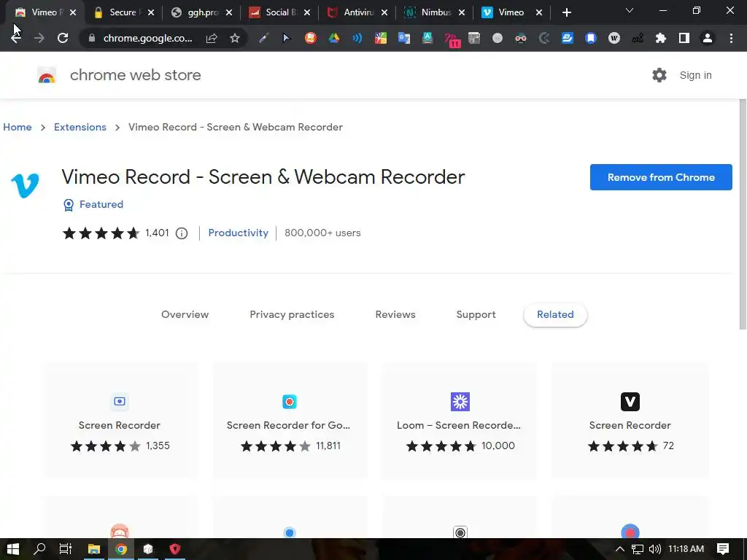Open the Productivity category link
This screenshot has height=560, width=747.
click(239, 233)
